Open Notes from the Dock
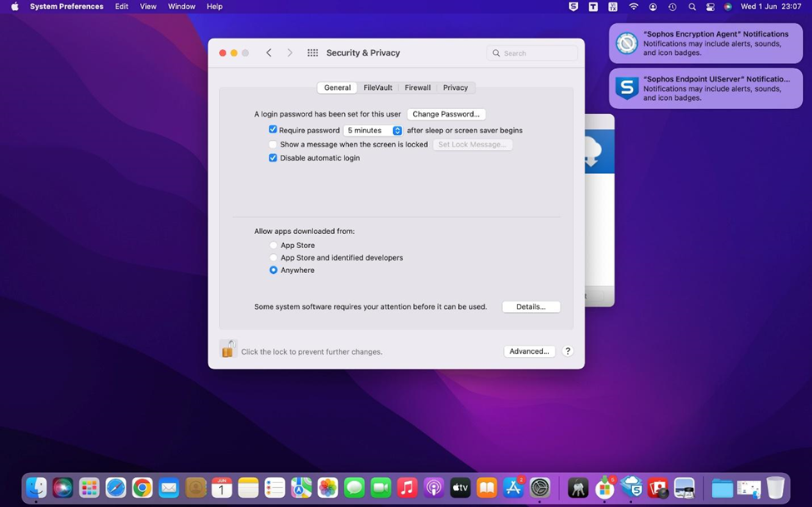Image resolution: width=812 pixels, height=507 pixels. pos(248,488)
